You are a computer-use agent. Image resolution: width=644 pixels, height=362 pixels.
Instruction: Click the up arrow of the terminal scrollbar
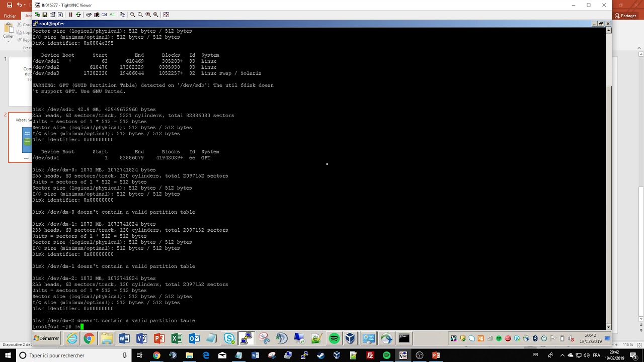(x=608, y=30)
